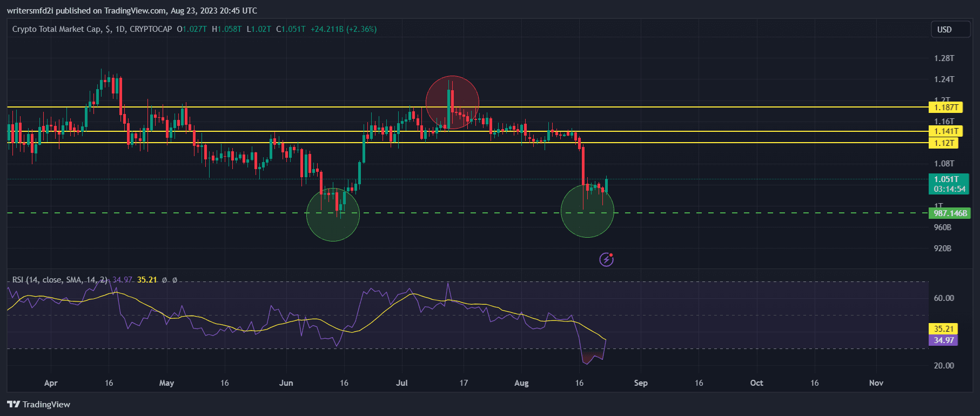This screenshot has height=416, width=980.
Task: Click the Jul label on time axis
Action: (x=401, y=383)
